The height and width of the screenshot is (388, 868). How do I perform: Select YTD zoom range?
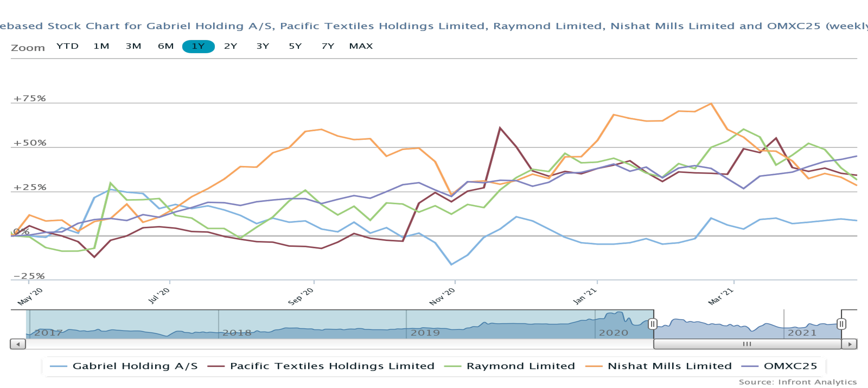(67, 46)
